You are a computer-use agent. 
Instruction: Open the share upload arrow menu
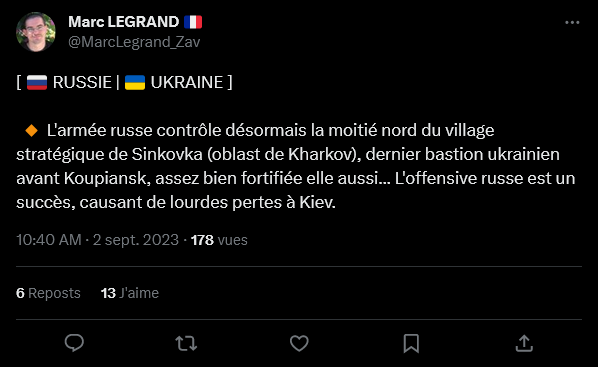524,343
